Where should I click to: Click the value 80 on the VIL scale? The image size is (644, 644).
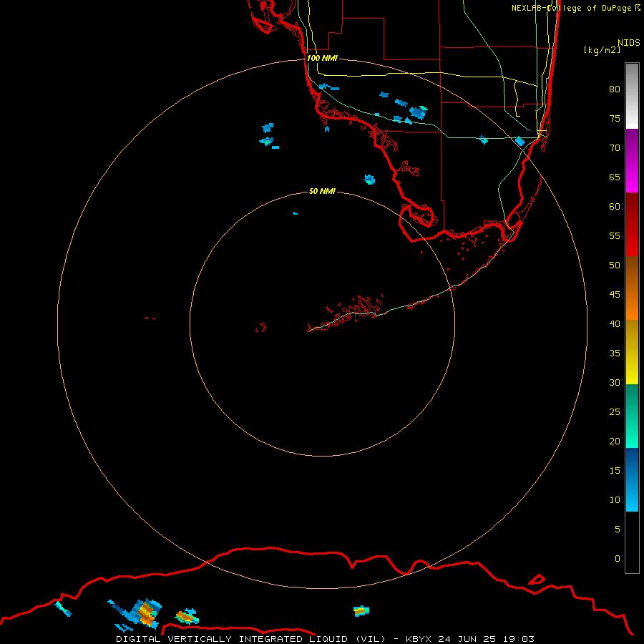[615, 89]
